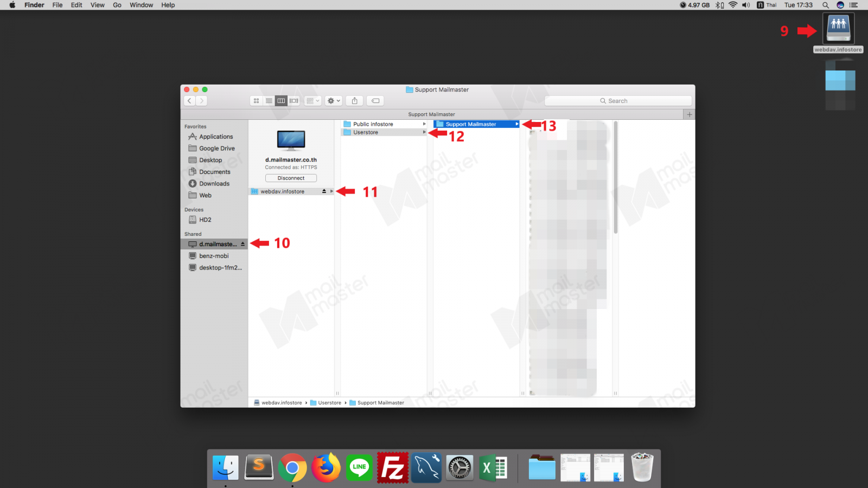Expand webdav.infostore disclosure arrow

click(x=331, y=191)
